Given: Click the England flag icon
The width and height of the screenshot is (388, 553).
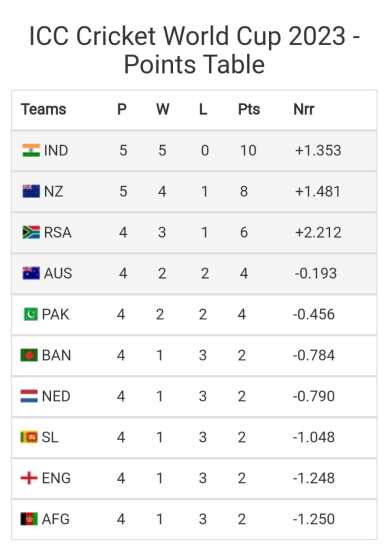Looking at the screenshot, I should (x=29, y=478).
